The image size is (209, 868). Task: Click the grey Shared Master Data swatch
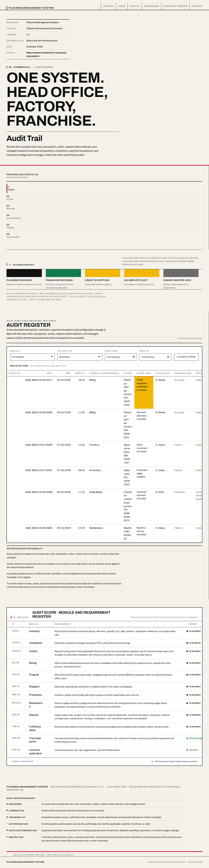(x=181, y=273)
